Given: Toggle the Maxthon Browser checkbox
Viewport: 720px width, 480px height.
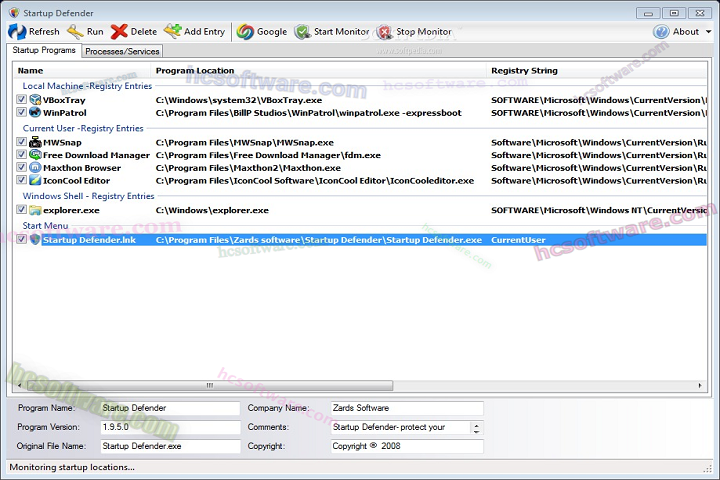Looking at the screenshot, I should [x=21, y=167].
